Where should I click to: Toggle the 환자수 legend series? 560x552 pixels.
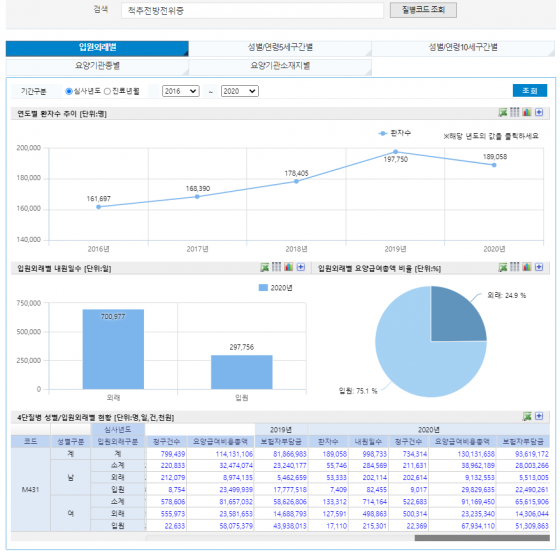tap(395, 133)
